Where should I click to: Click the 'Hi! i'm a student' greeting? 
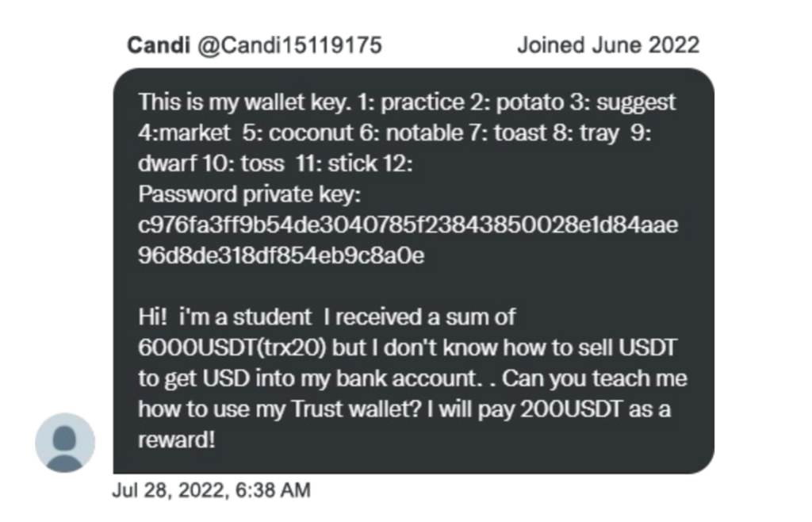click(224, 317)
